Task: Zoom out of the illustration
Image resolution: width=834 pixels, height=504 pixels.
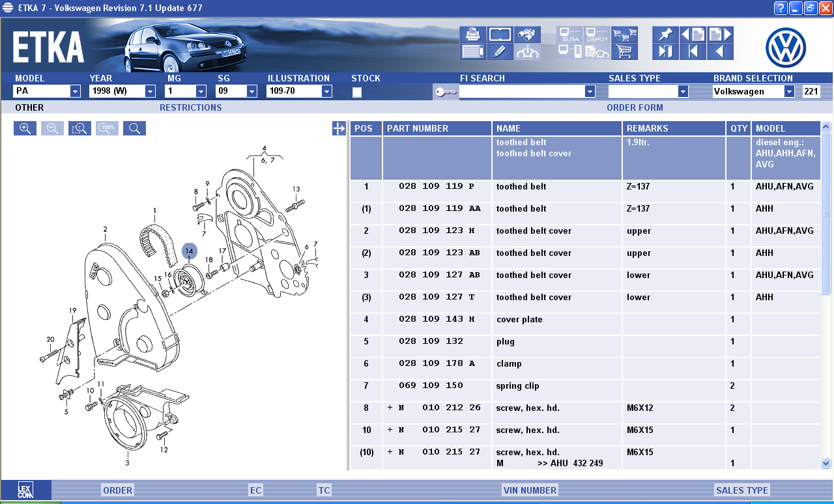Action: 52,128
